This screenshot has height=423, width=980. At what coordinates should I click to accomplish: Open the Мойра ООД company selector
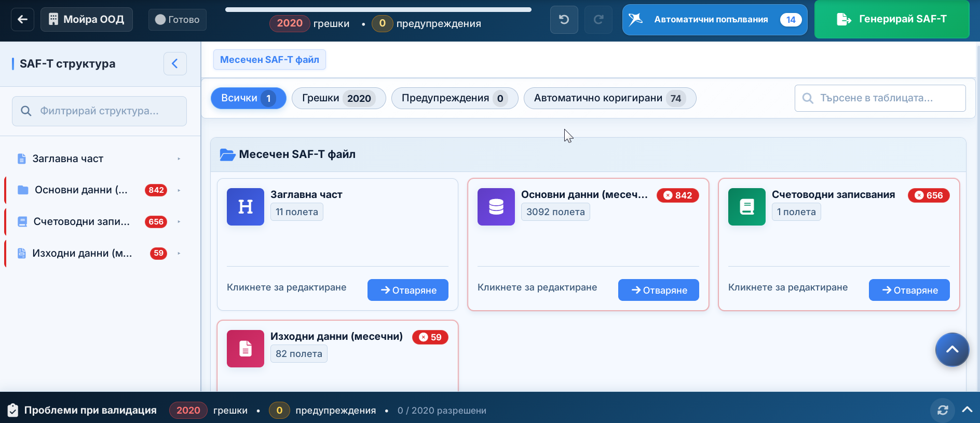(87, 20)
